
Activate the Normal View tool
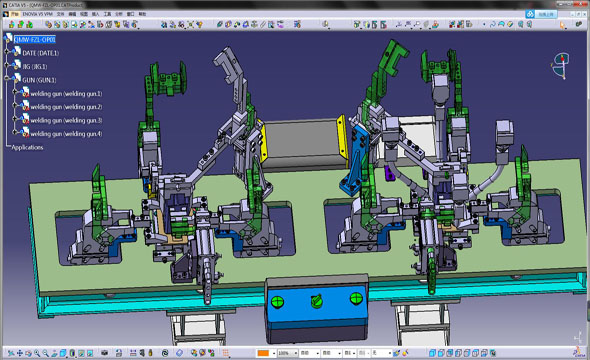pyautogui.click(x=54, y=353)
